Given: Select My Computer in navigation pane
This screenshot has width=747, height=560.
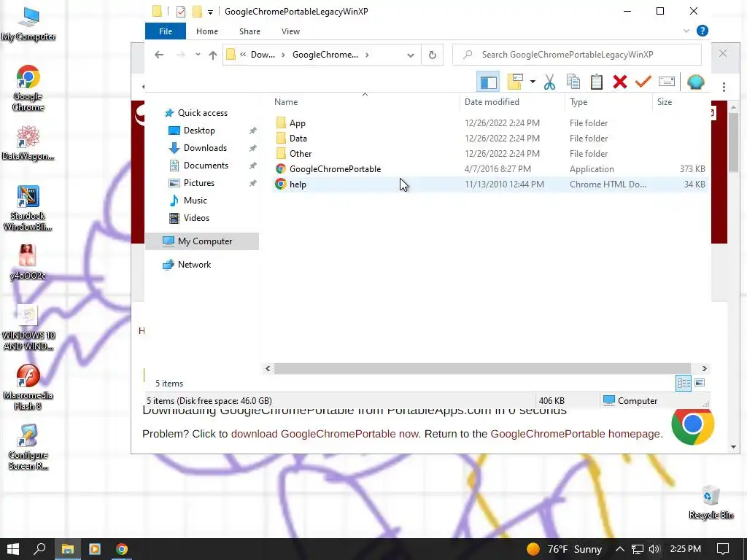Looking at the screenshot, I should [202, 241].
